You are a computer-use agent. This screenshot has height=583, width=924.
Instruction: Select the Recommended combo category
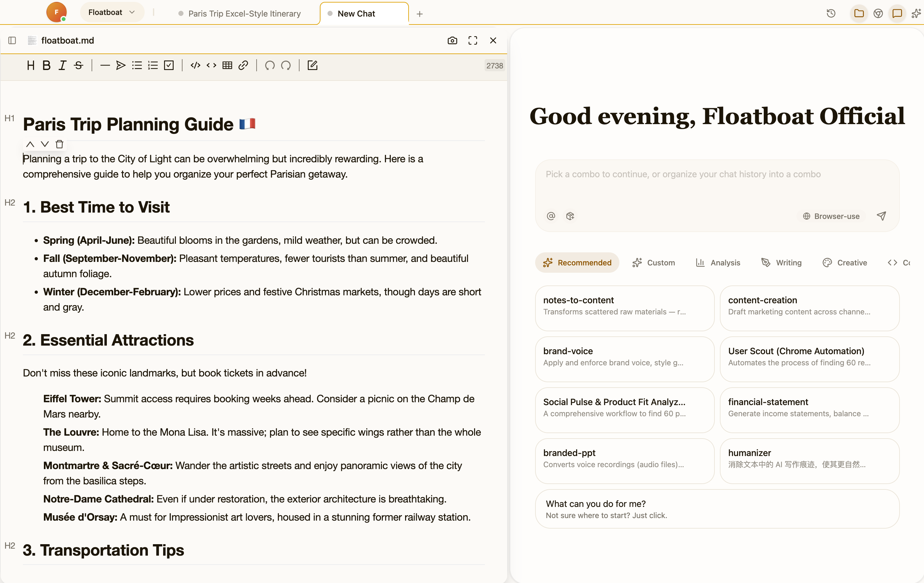point(577,263)
